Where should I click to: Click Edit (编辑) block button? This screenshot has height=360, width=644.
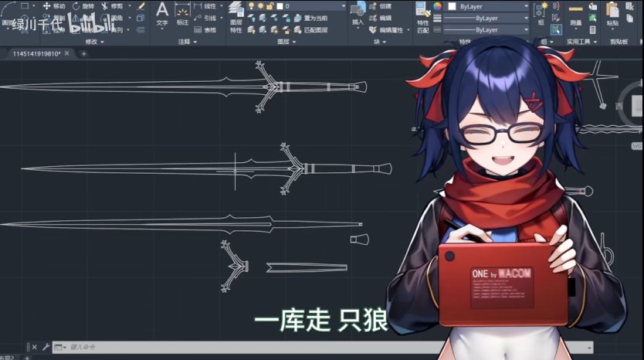point(380,18)
